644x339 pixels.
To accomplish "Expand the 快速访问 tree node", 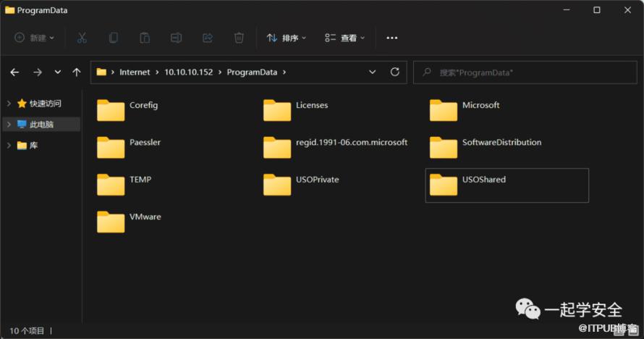I will point(9,104).
